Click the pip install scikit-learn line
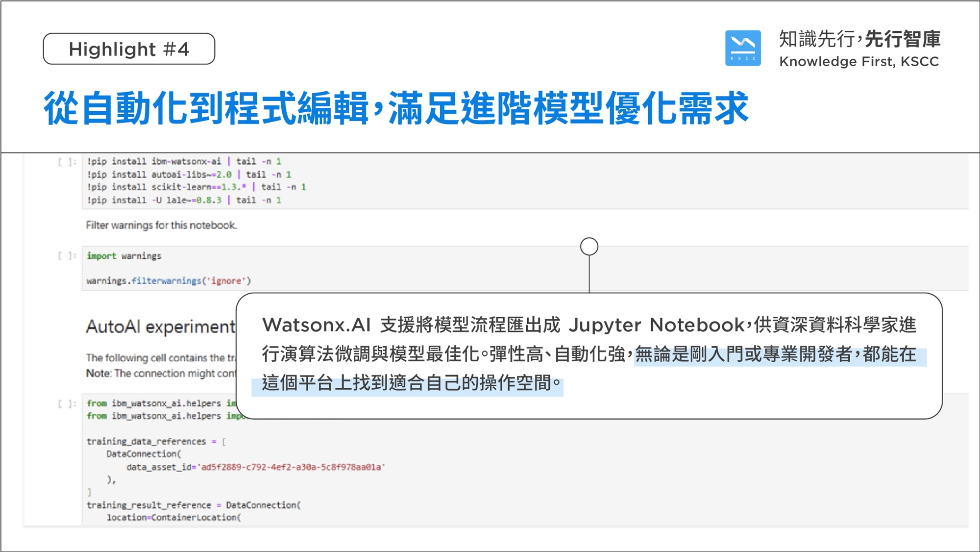This screenshot has height=552, width=980. (196, 187)
